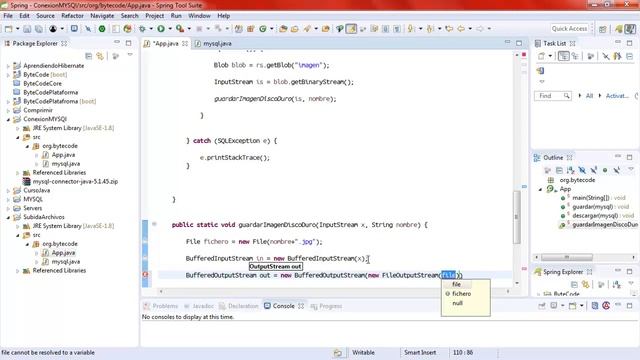640x360 pixels.
Task: Open the Run dropdown arrow
Action: [x=170, y=29]
